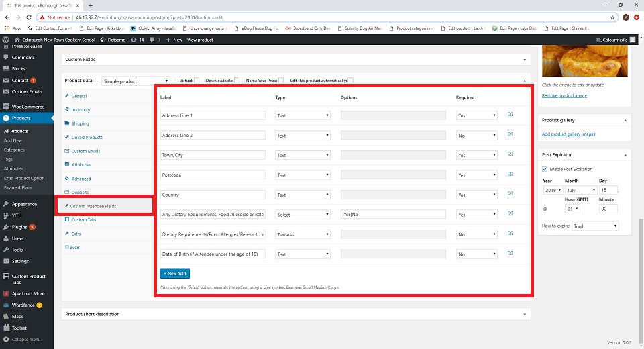Open Required dropdown for Country field

point(476,195)
